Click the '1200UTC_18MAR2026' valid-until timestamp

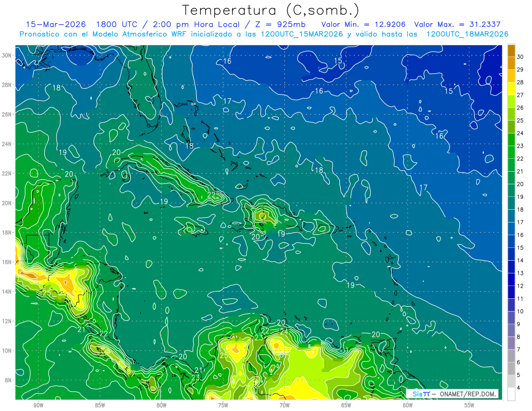[x=467, y=34]
